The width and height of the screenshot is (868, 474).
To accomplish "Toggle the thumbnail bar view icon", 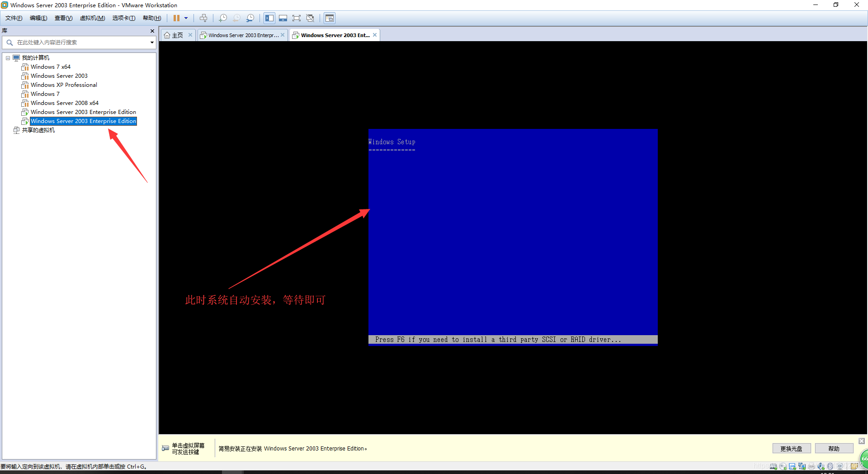I will tap(283, 18).
